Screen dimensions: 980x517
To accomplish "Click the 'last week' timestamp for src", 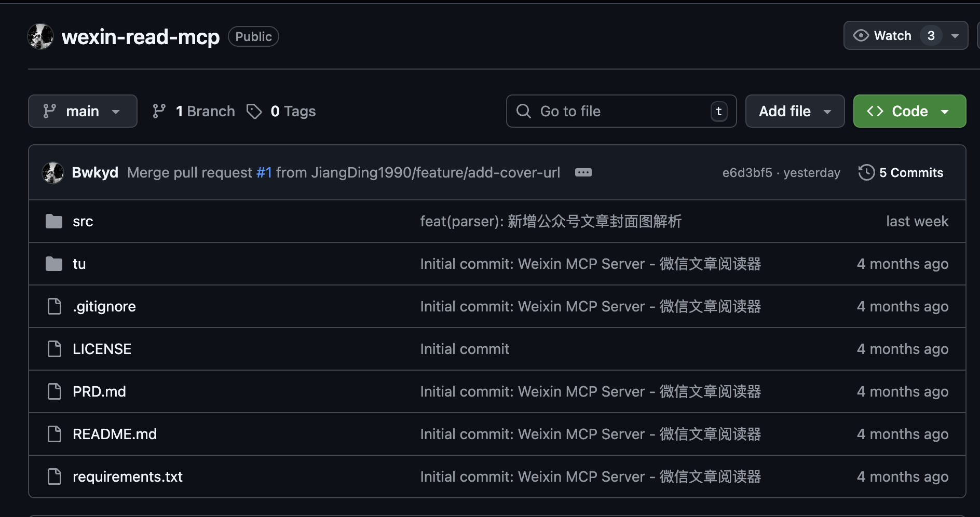I will click(x=917, y=222).
